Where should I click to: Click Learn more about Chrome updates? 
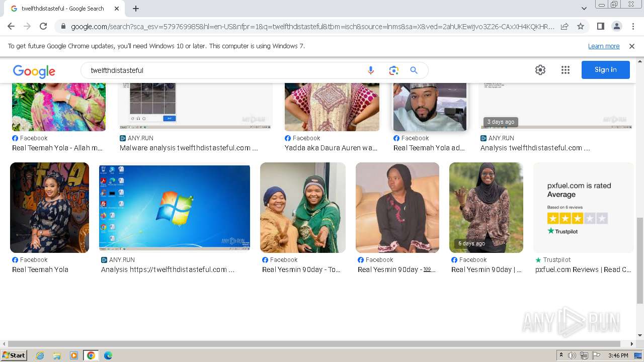click(x=604, y=46)
